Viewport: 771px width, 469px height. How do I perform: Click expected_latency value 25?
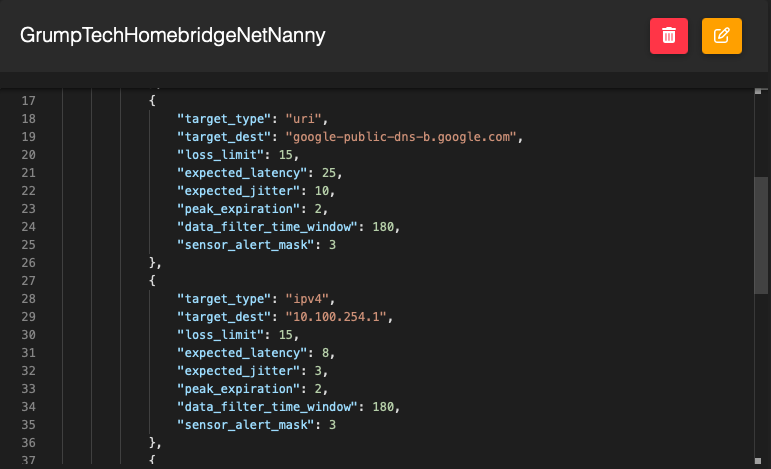(329, 173)
